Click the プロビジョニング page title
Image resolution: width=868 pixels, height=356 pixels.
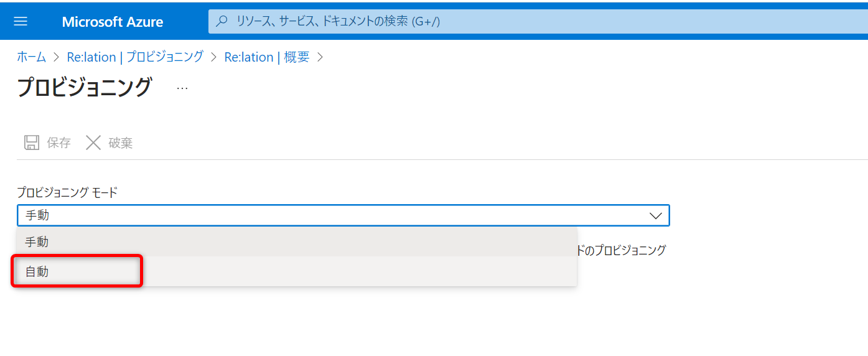85,87
